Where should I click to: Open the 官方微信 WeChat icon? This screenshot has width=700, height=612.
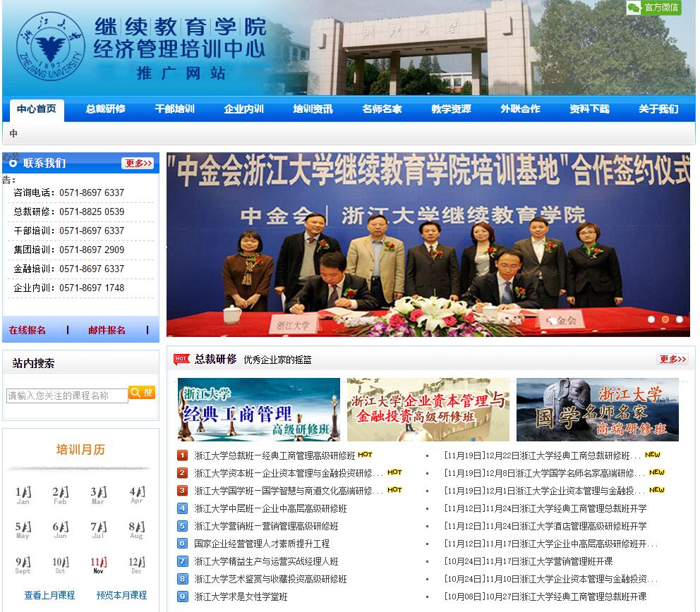click(654, 7)
